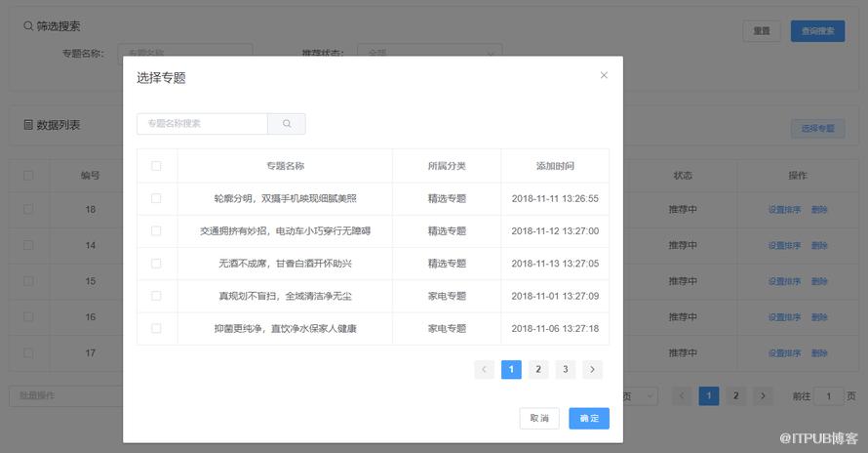
Task: Select page 2 in the dialog pagination
Action: tap(538, 369)
